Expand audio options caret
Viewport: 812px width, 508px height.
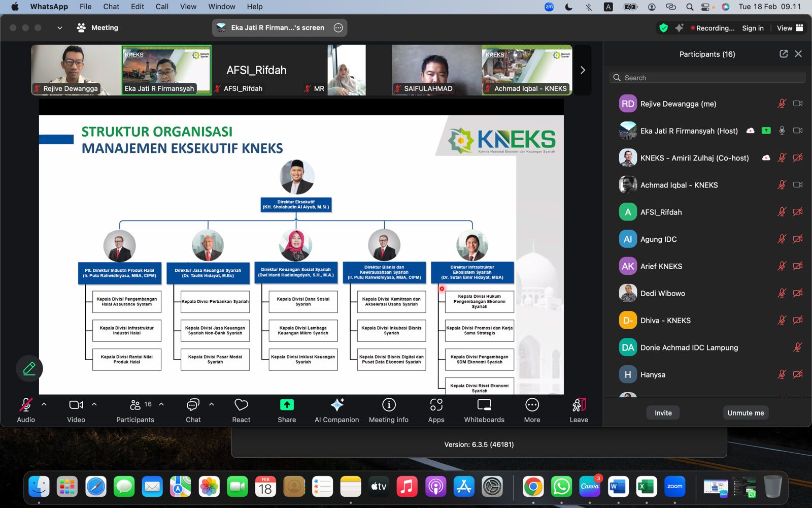tap(44, 404)
